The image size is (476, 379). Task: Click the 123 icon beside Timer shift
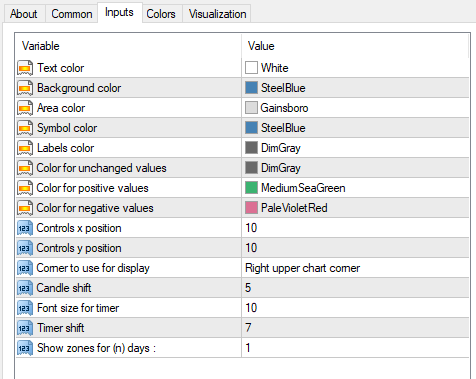pyautogui.click(x=25, y=328)
